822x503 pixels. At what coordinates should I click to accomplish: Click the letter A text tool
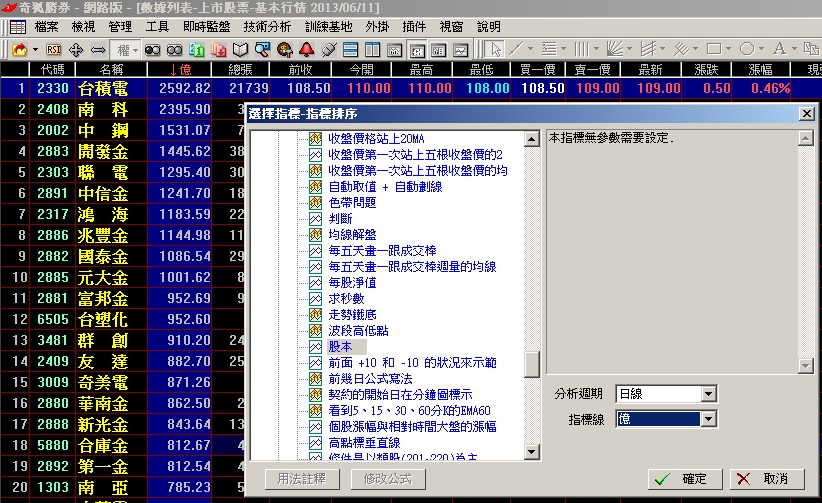(780, 49)
